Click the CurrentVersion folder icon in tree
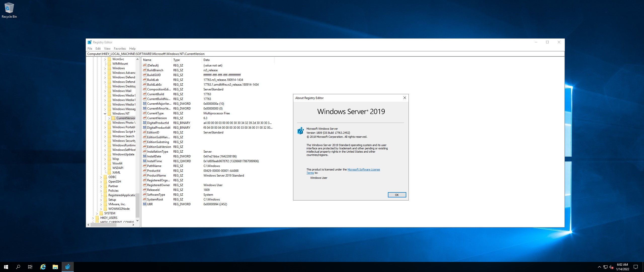 pos(113,118)
